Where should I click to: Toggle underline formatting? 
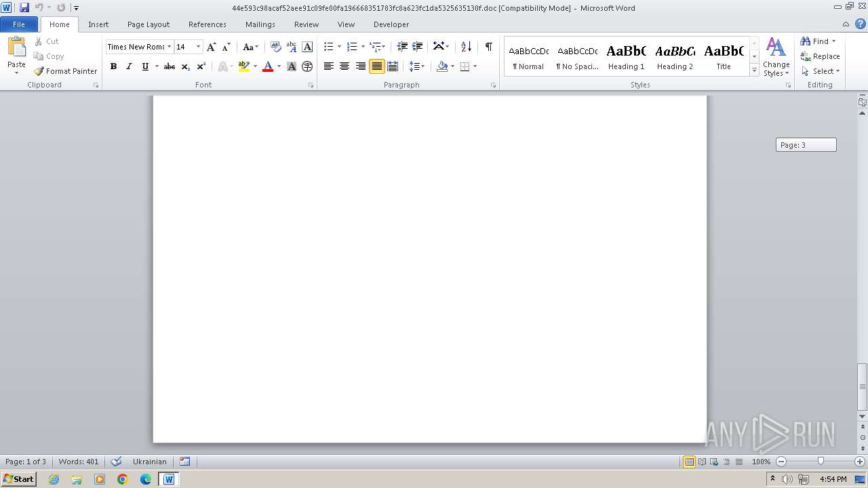144,66
